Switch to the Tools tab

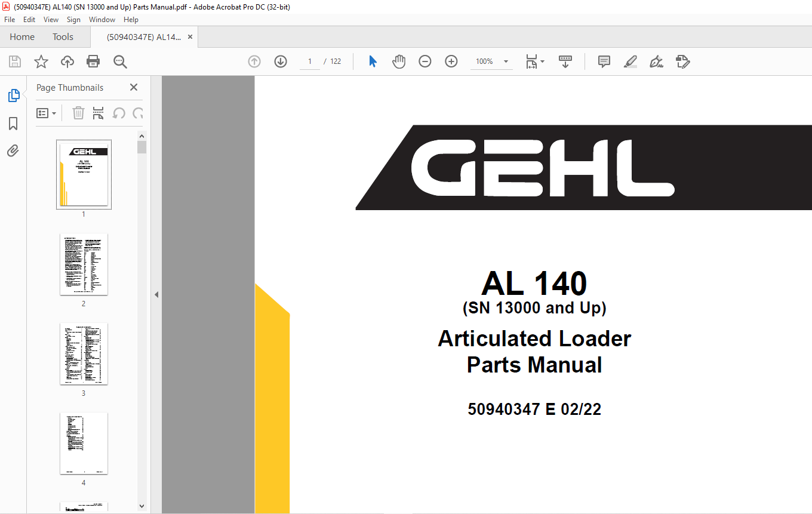click(x=63, y=37)
